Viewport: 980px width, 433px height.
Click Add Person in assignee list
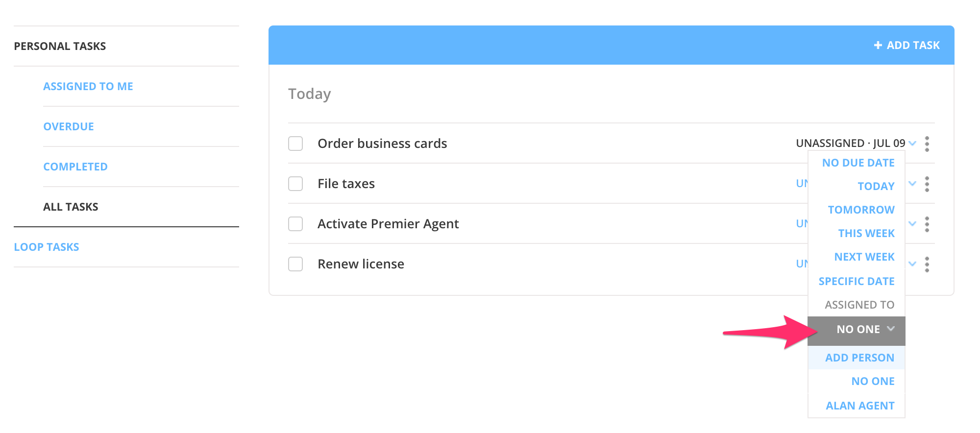859,358
